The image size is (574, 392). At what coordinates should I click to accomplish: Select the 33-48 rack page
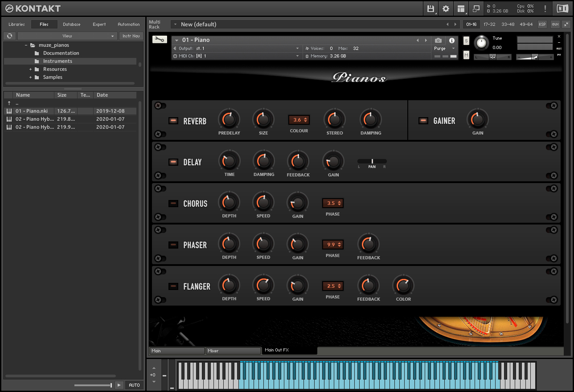coord(508,24)
